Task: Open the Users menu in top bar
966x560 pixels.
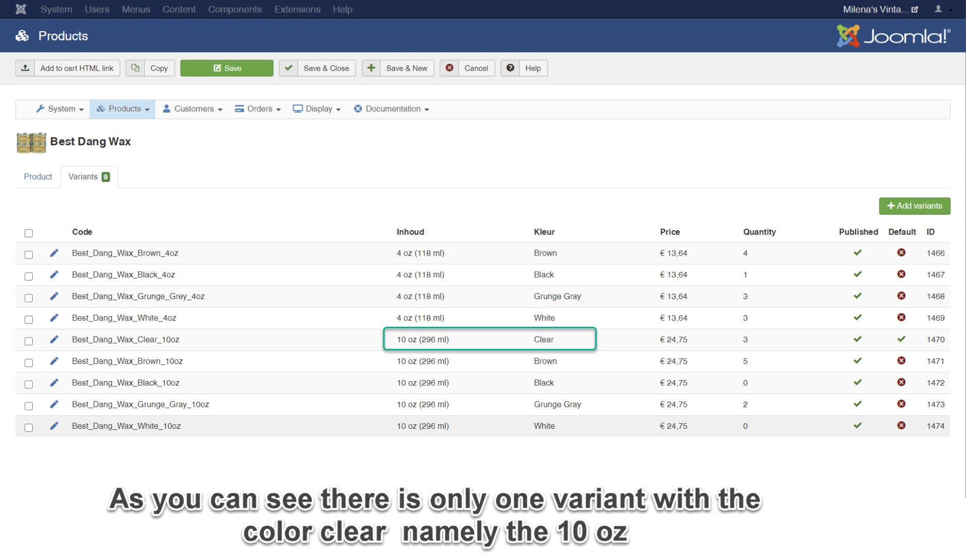Action: 97,9
